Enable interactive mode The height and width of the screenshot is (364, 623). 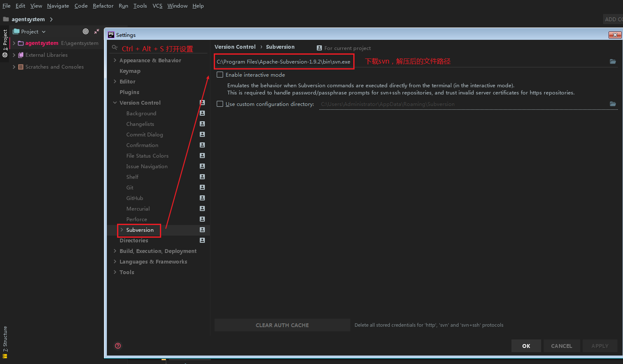pos(220,75)
